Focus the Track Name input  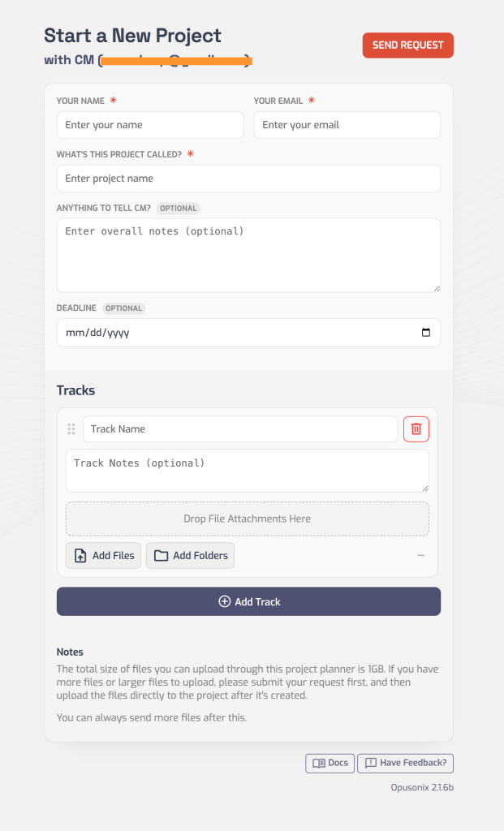pyautogui.click(x=240, y=428)
